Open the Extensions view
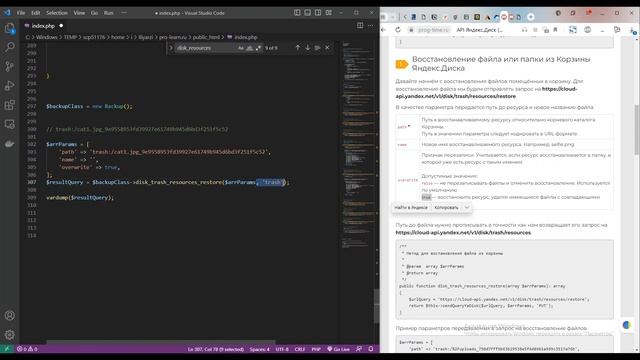 click(9, 105)
